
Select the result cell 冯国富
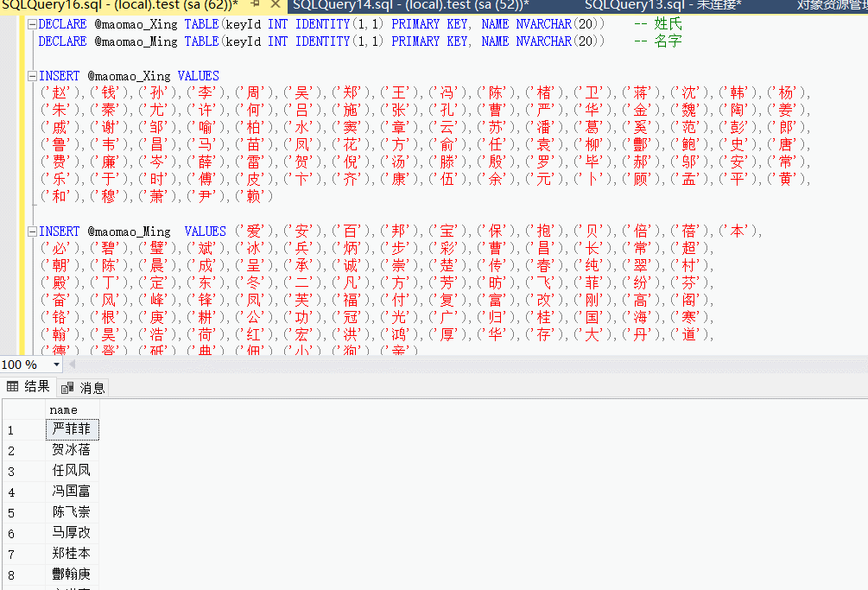[72, 492]
